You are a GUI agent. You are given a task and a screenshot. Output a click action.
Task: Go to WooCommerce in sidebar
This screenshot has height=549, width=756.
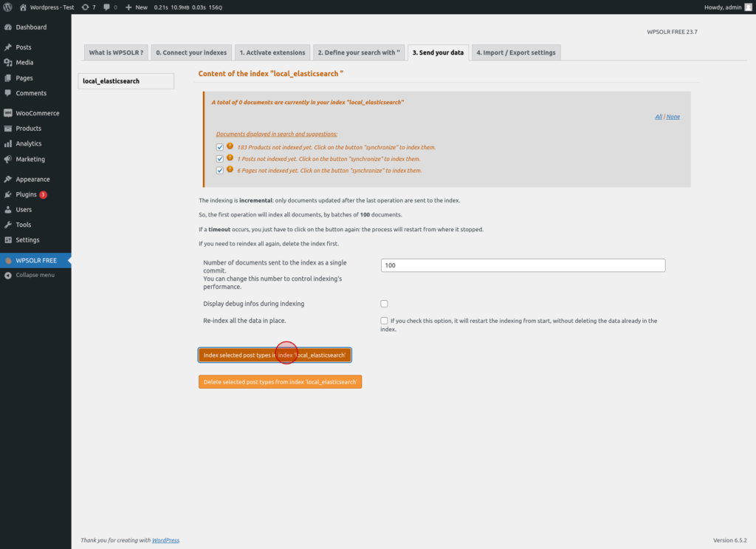click(x=35, y=113)
